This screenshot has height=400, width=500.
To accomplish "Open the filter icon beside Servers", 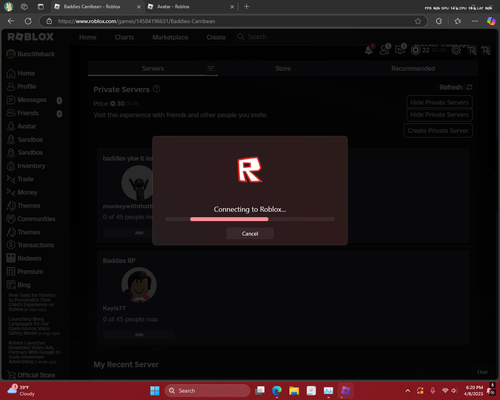I will (210, 69).
